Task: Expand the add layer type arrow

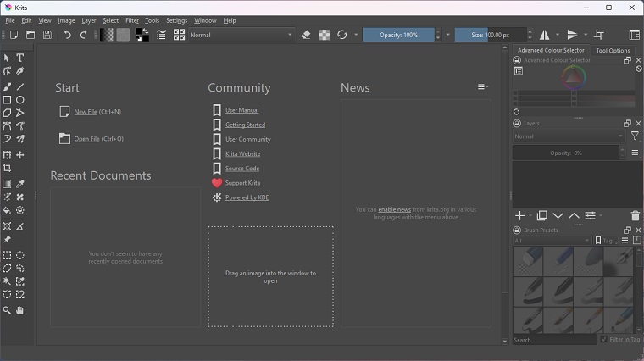Action: pyautogui.click(x=530, y=215)
